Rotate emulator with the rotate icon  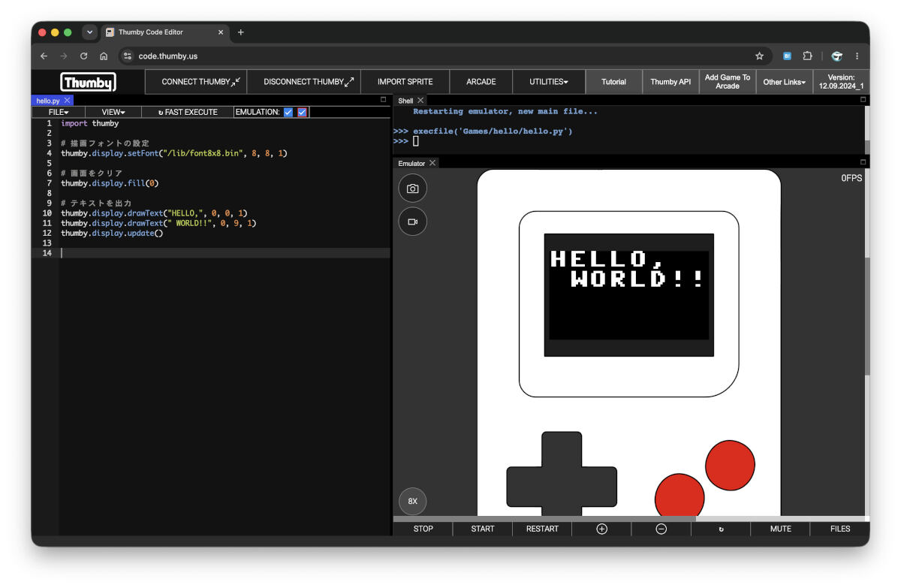pos(721,529)
